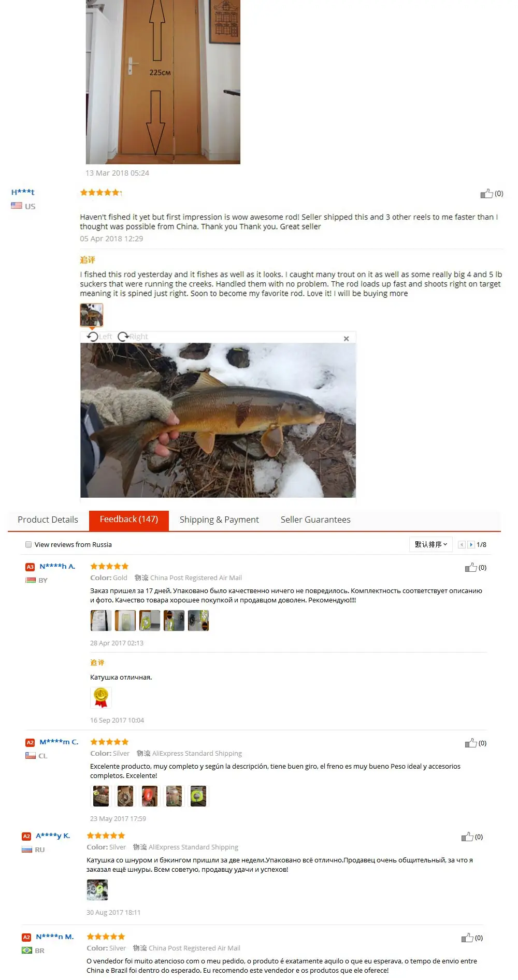The width and height of the screenshot is (518, 980).
Task: Switch to Product Details tab
Action: coord(48,520)
